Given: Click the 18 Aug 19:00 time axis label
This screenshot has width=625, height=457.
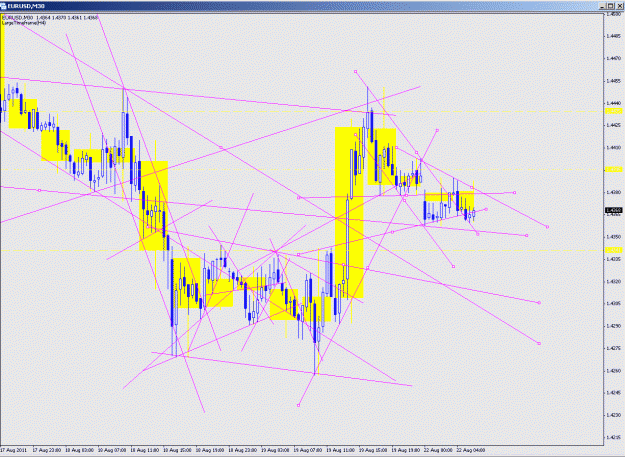Looking at the screenshot, I should (210, 450).
